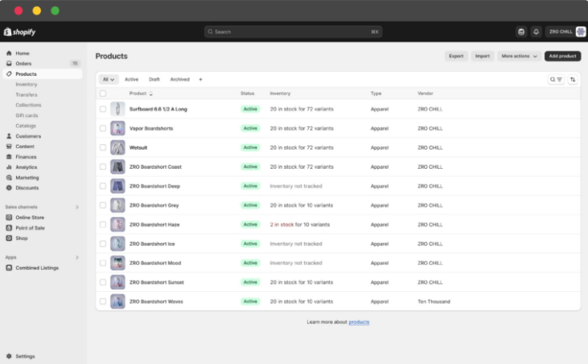
Task: Open Collections in the sidebar
Action: [x=28, y=105]
